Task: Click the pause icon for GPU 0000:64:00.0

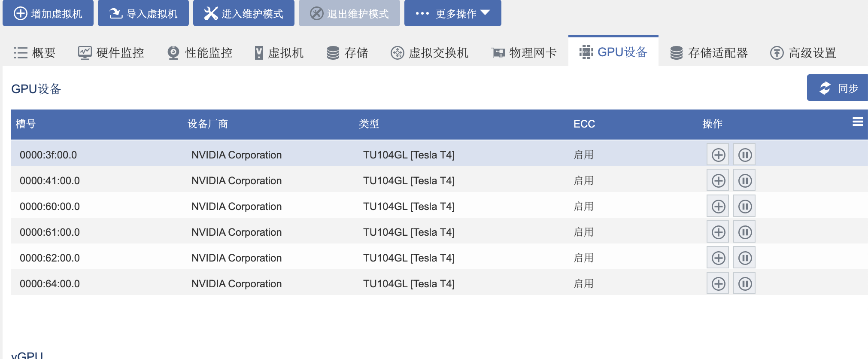Action: point(744,283)
